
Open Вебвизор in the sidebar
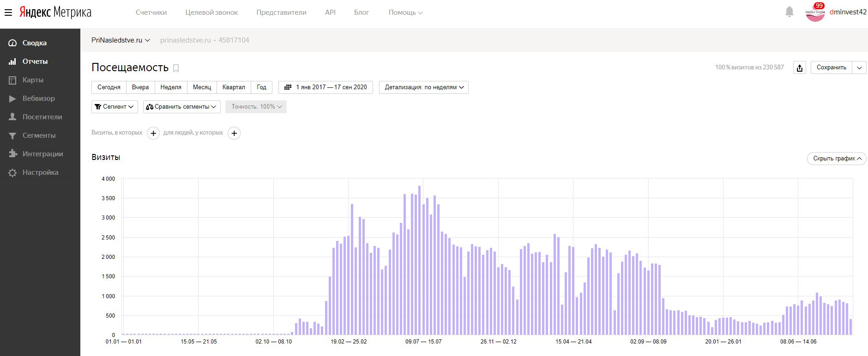[x=38, y=98]
